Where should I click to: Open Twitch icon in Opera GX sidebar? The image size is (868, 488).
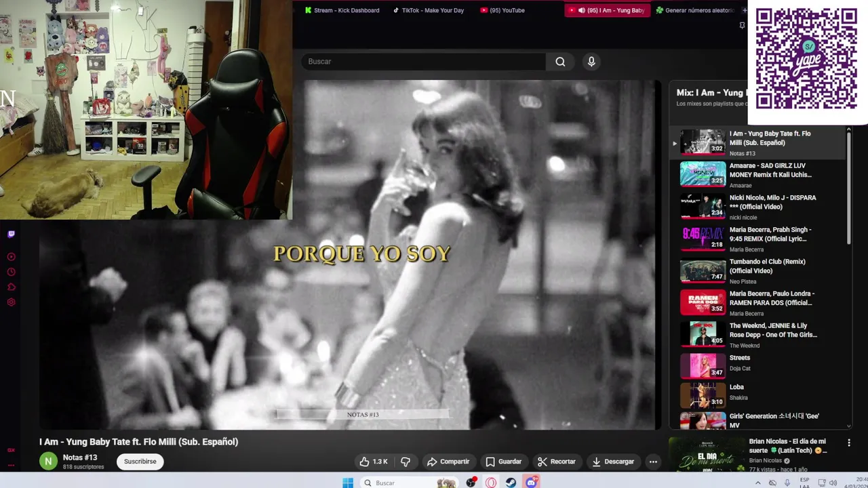point(11,235)
